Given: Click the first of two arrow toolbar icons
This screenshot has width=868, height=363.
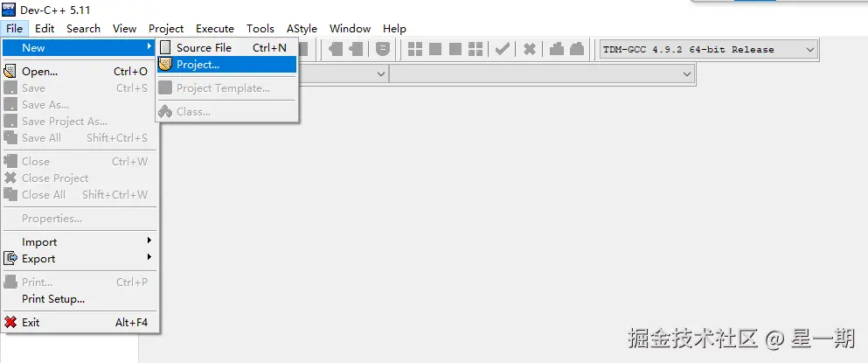Looking at the screenshot, I should point(336,49).
